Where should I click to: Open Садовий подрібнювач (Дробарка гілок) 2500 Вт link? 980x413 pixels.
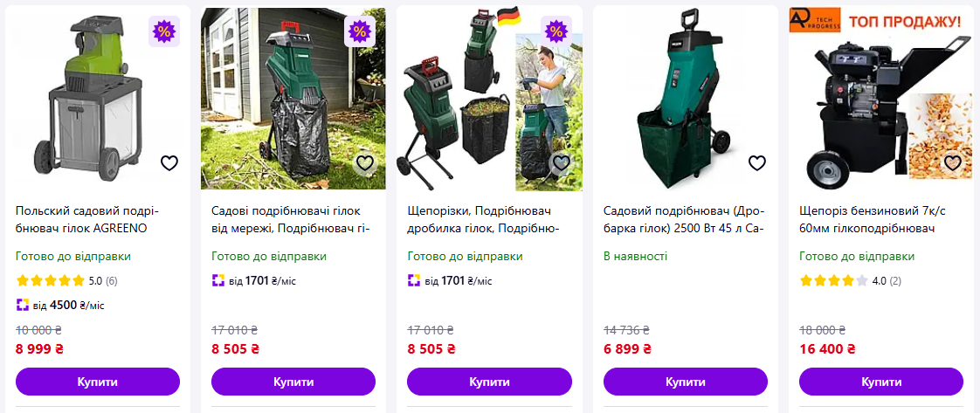pos(685,219)
